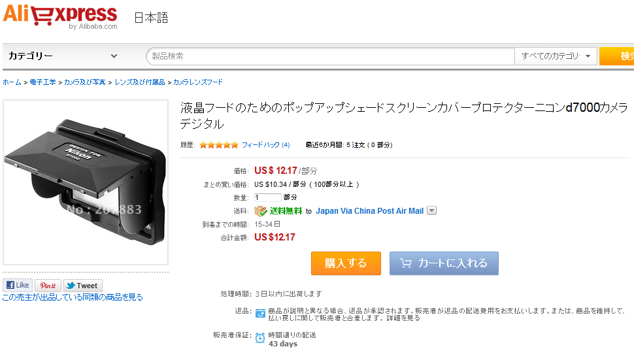Click the Twitter Tweet button
Screen dimensions: 634x364
pos(82,286)
